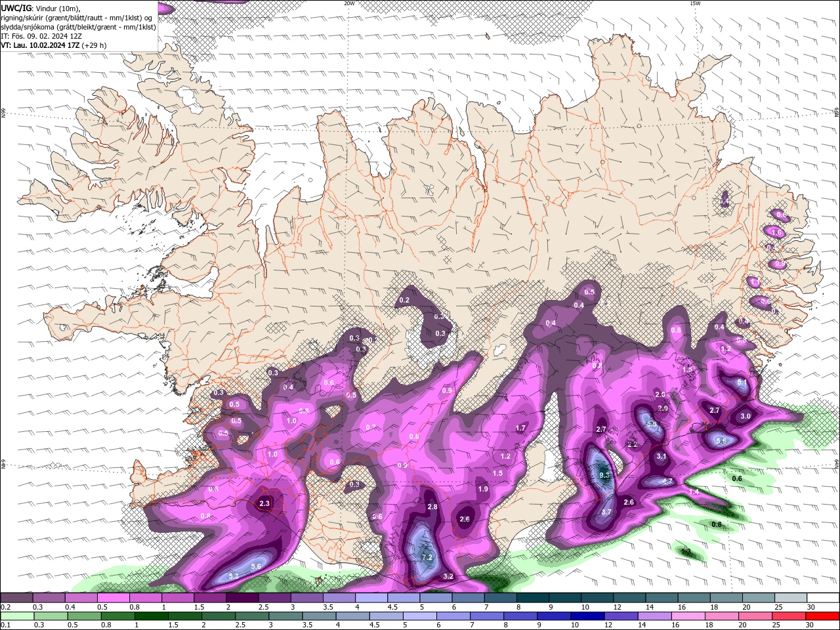The image size is (840, 630).
Task: Select the lower scale swatch between 25 and 30
Action: pos(789,616)
